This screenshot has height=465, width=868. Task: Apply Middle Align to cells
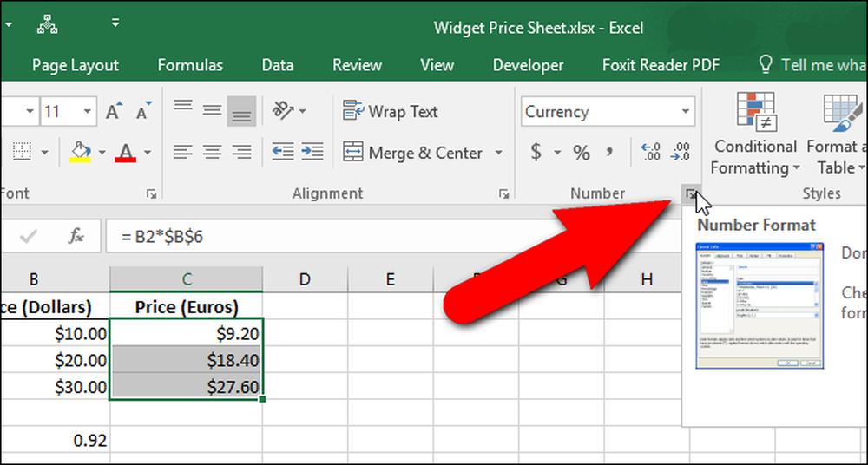click(x=212, y=111)
